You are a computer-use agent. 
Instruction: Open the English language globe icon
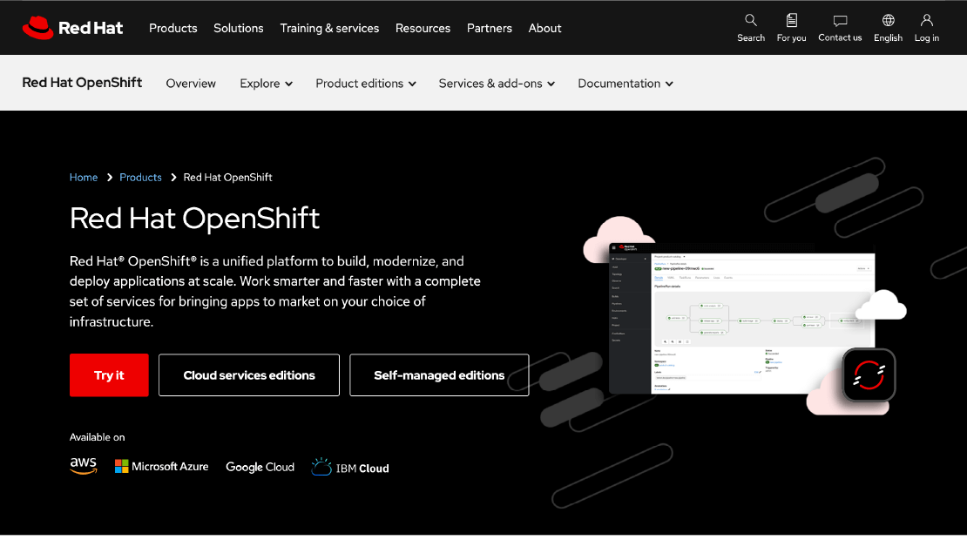tap(888, 20)
